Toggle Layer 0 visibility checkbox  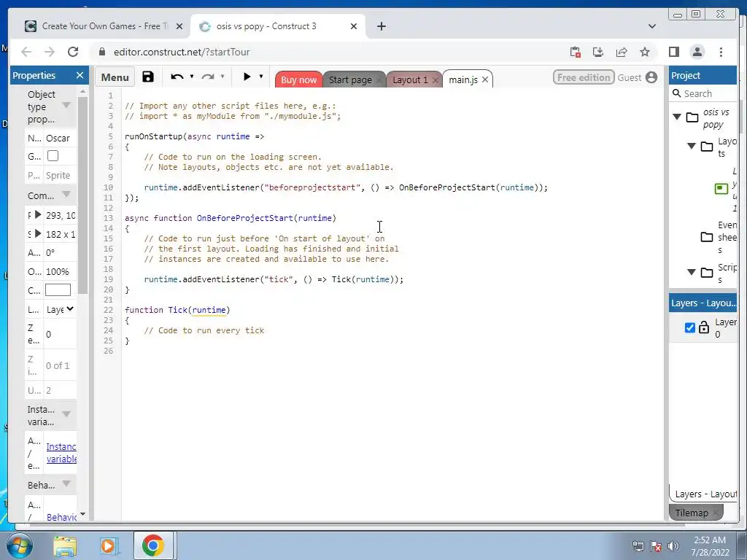coord(689,327)
